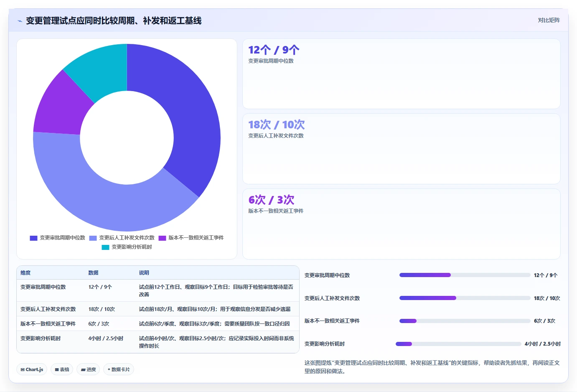Click progress label 变更后人工补发文件次数
This screenshot has height=392, width=577.
332,298
